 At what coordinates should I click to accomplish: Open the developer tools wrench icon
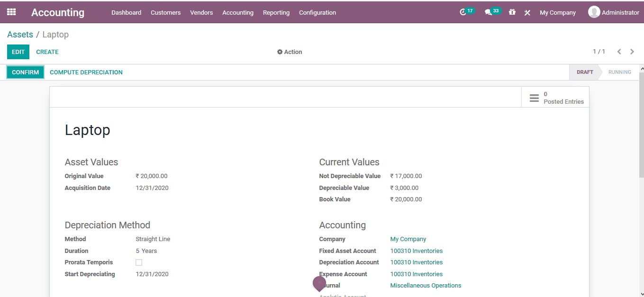click(527, 13)
